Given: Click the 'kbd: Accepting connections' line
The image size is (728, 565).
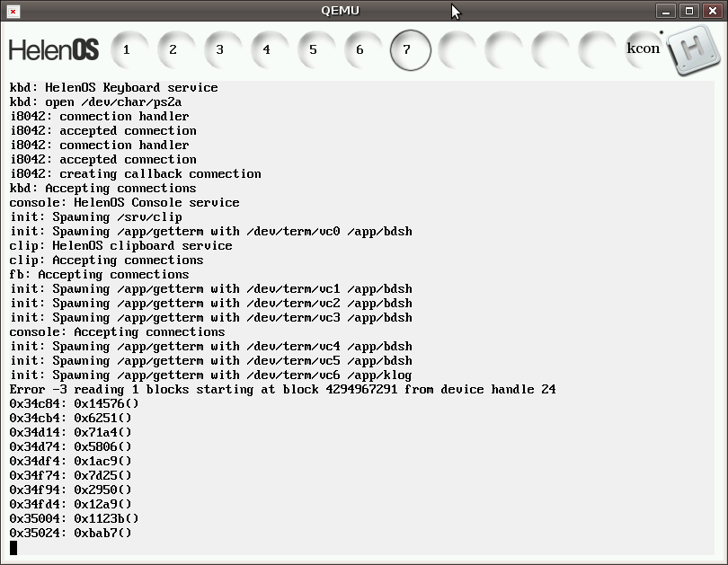Looking at the screenshot, I should point(103,189).
